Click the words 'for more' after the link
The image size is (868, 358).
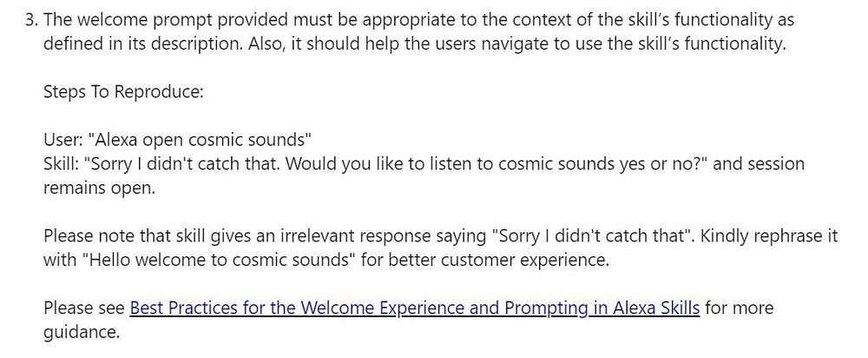pos(739,308)
